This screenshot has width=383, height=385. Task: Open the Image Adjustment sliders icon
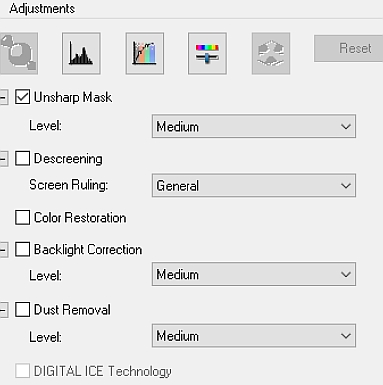[x=207, y=53]
